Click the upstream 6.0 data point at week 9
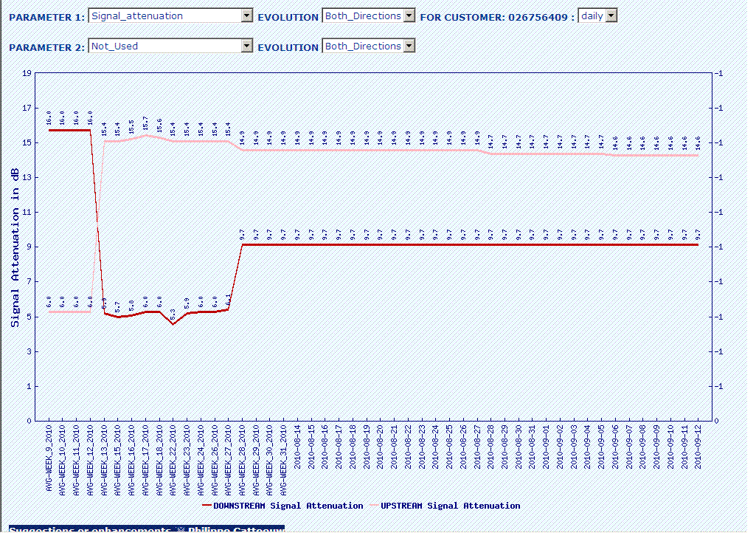The width and height of the screenshot is (756, 533). coord(49,312)
